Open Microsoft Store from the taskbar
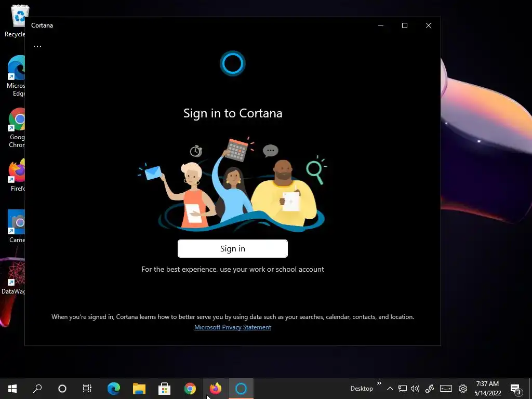532x399 pixels. pos(165,388)
